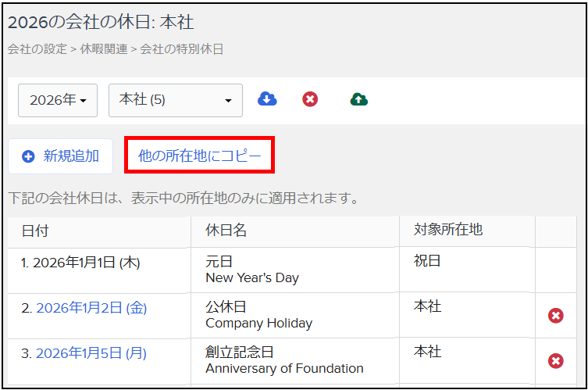Click the red X icon beside the download cloud
The image size is (588, 390).
310,99
